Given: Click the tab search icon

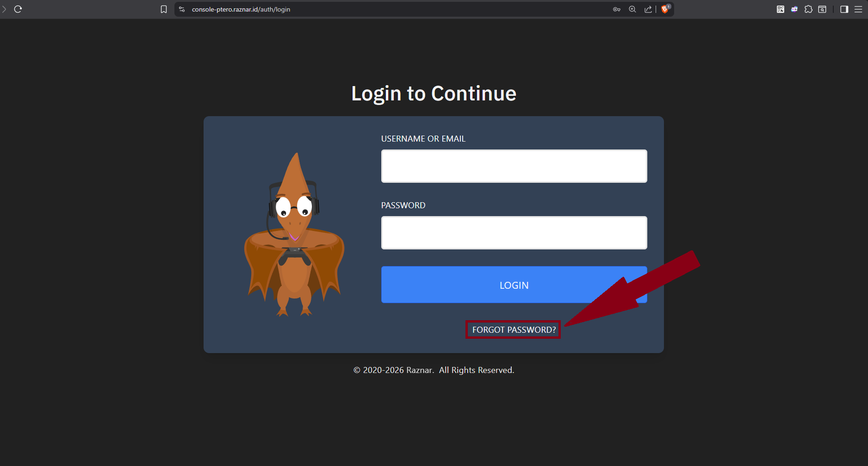Looking at the screenshot, I should pos(822,9).
